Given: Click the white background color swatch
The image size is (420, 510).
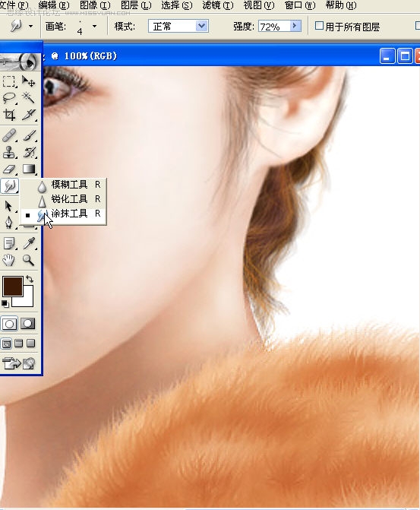Looking at the screenshot, I should (x=28, y=299).
